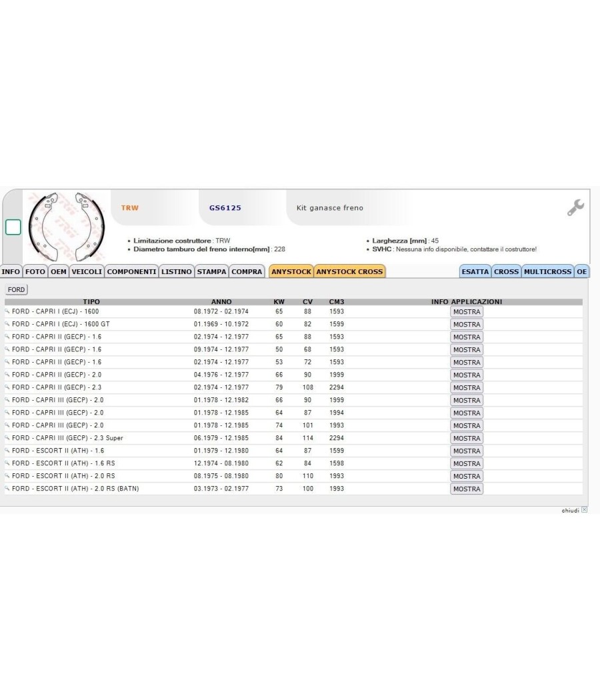This screenshot has width=600, height=700.
Task: Click the FORD brand filter button
Action: (x=17, y=290)
